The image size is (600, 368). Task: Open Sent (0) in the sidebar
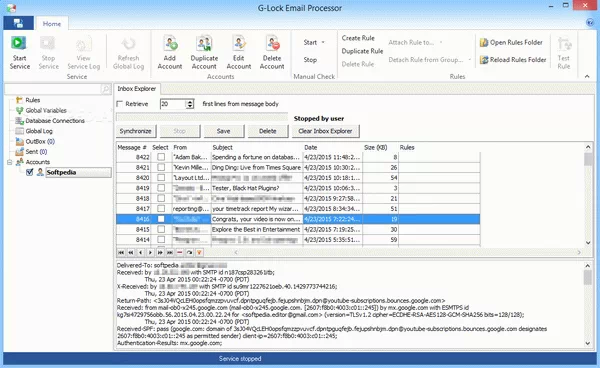[36, 152]
